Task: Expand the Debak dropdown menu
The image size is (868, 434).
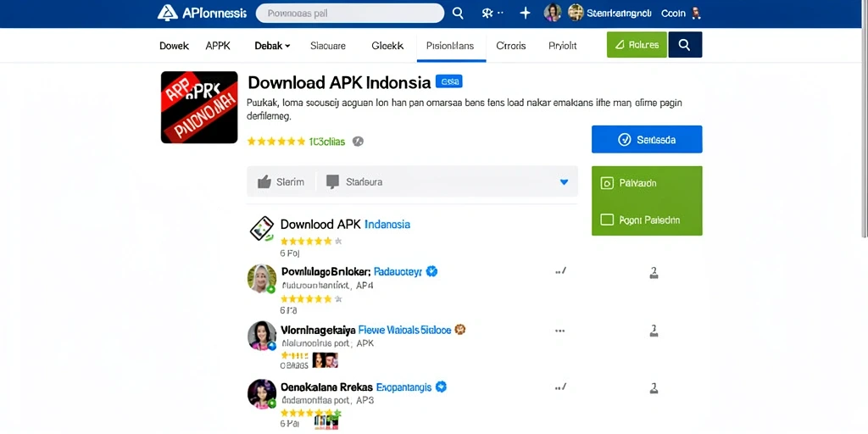Action: [x=272, y=46]
